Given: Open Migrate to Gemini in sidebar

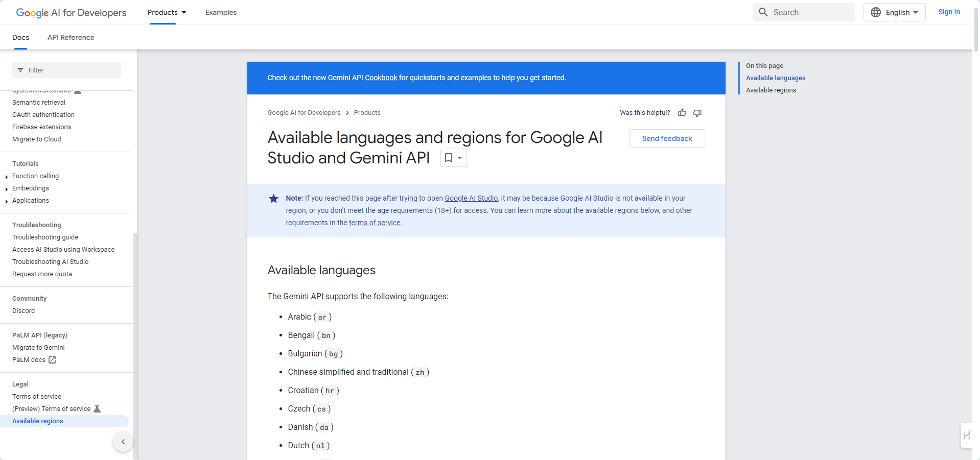Looking at the screenshot, I should click(x=38, y=348).
